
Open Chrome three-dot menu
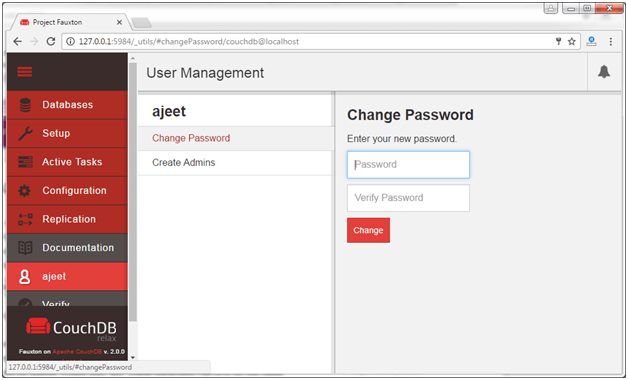point(611,42)
